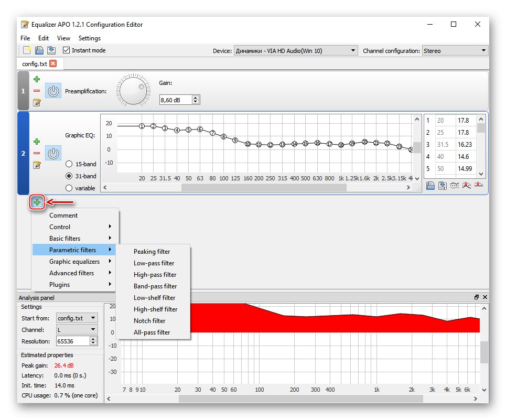Add filter above Preamplification with green plus
This screenshot has width=506, height=420.
coord(37,79)
